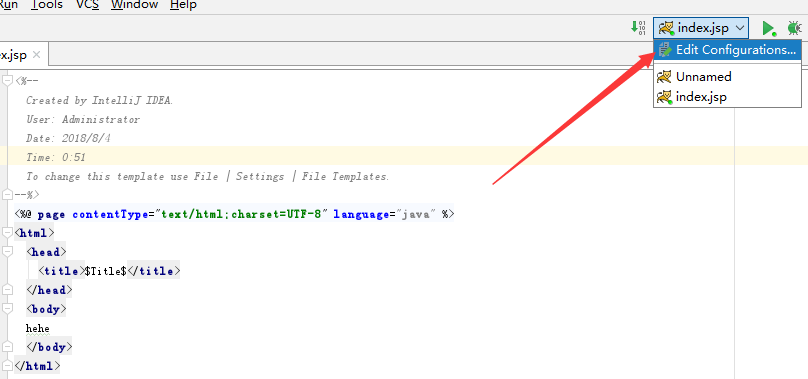Collapse the <body> opening tag fold
808x379 pixels.
7,309
